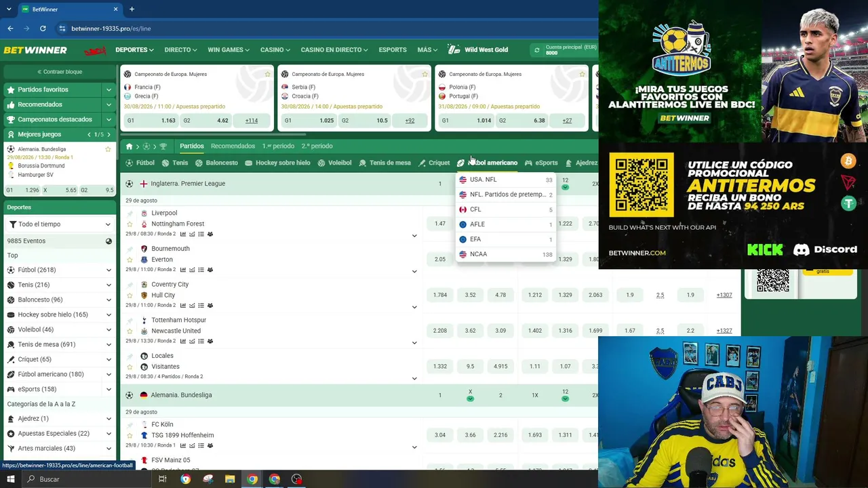
Task: Open the Windows Start menu
Action: click(x=10, y=479)
